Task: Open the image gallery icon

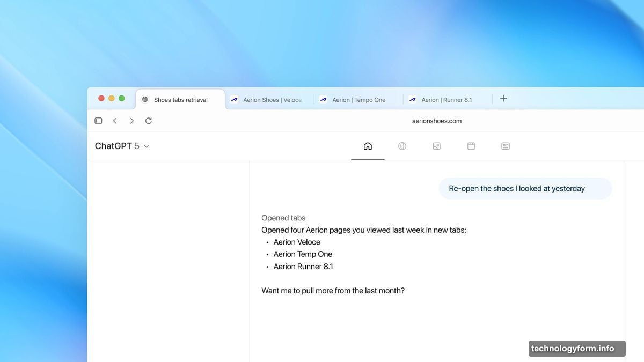Action: click(x=436, y=146)
